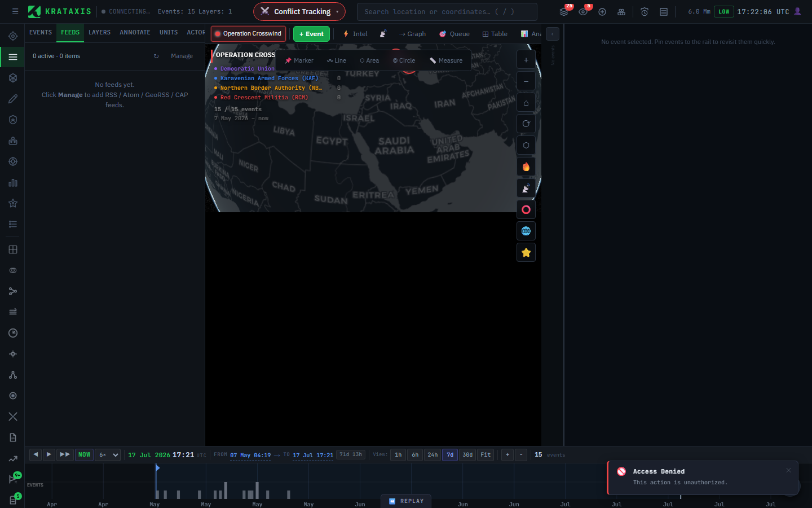Click the green + Event button
Screen dimensions: 812x508
(x=311, y=34)
